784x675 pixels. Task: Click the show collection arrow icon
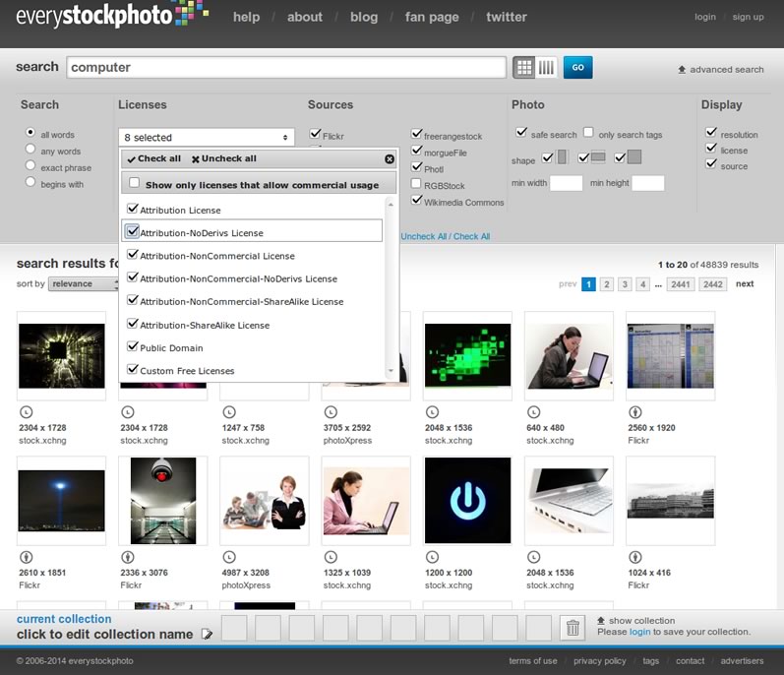pos(601,621)
